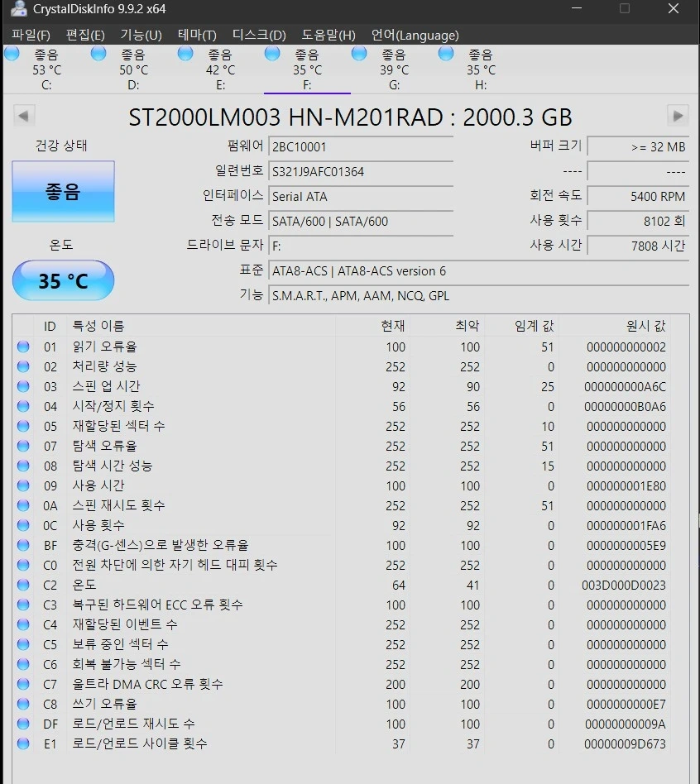Click the 원시 값 column header
This screenshot has height=784, width=700.
click(x=615, y=327)
